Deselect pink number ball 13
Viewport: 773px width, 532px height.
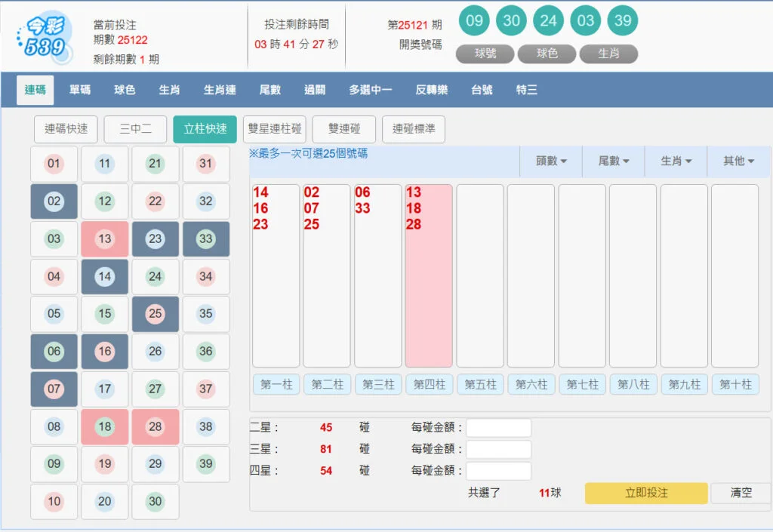[104, 239]
